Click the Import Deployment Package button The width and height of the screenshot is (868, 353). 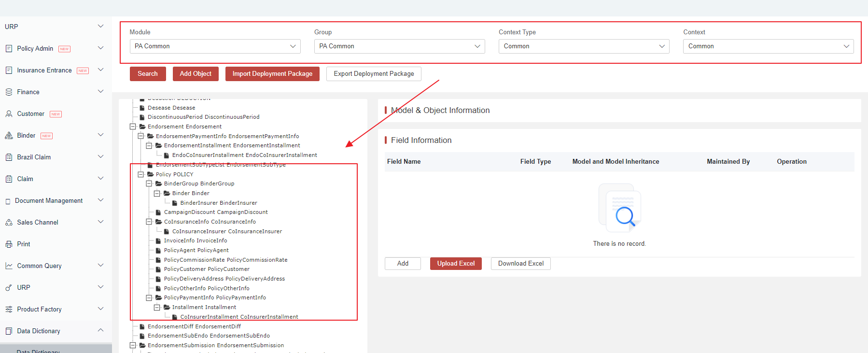click(x=272, y=74)
